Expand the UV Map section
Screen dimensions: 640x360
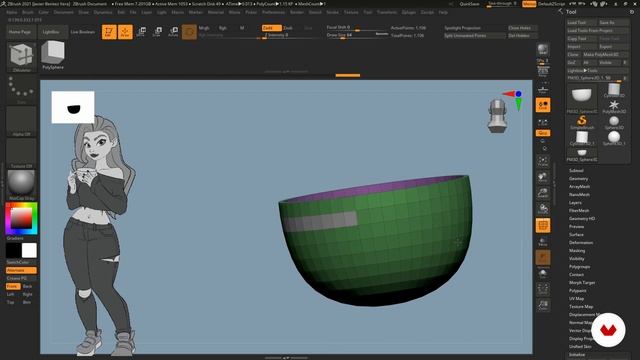(x=576, y=298)
